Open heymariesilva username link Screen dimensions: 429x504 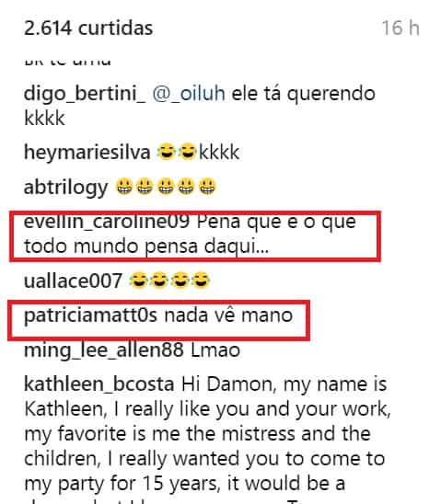[87, 153]
